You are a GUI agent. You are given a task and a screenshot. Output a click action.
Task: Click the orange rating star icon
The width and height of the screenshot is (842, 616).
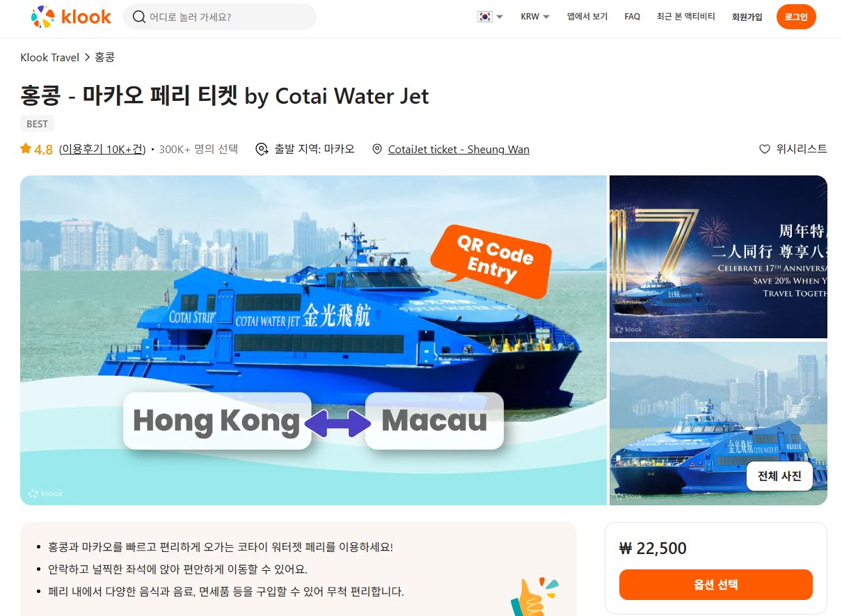(26, 148)
